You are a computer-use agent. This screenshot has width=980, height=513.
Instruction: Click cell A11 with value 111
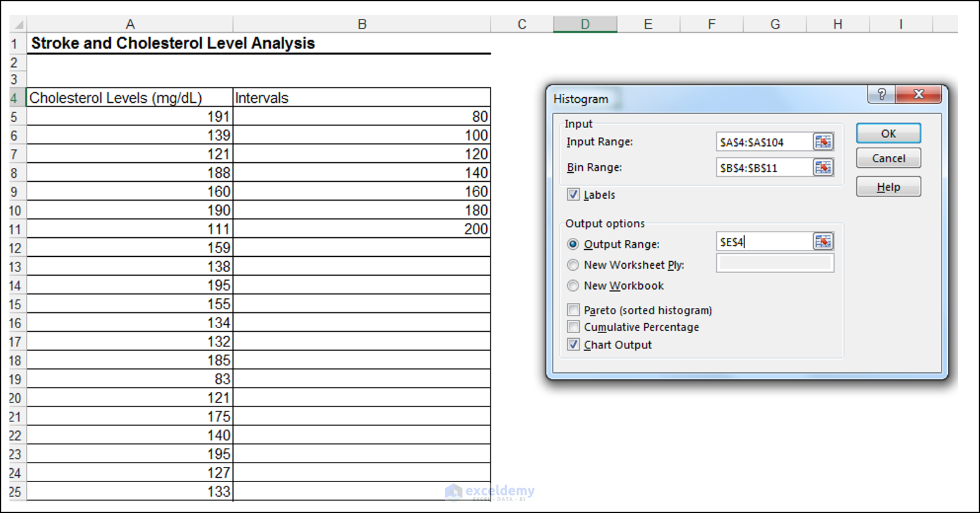pyautogui.click(x=130, y=229)
